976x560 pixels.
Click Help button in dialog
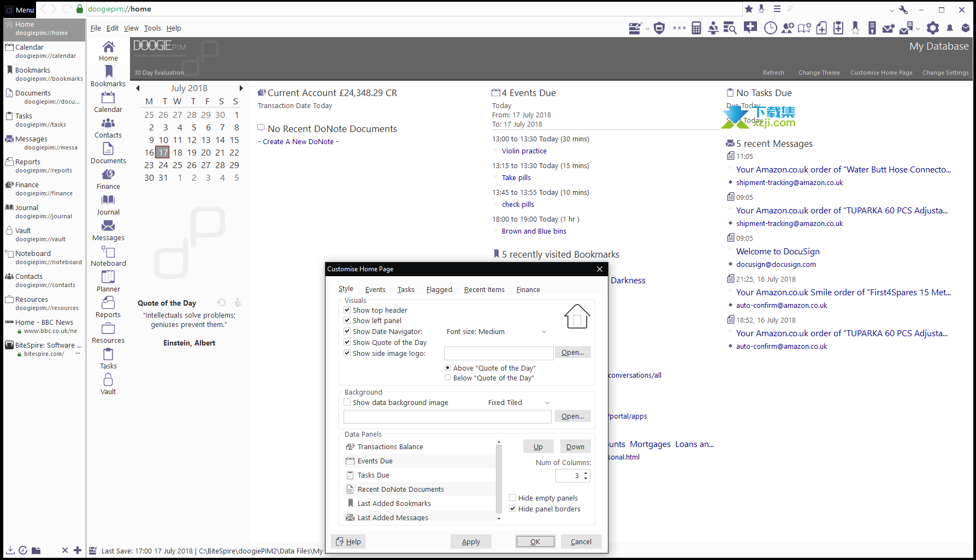[348, 541]
